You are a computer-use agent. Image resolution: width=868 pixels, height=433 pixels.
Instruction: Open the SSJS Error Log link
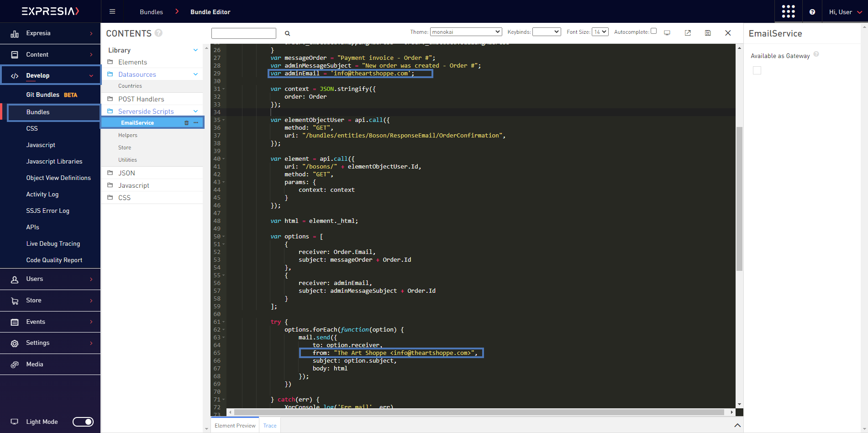point(48,211)
